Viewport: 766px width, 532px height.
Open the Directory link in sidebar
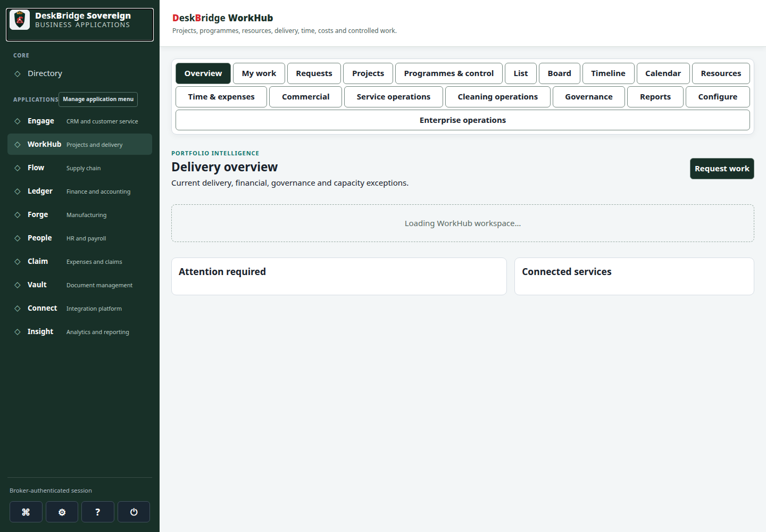point(80,73)
